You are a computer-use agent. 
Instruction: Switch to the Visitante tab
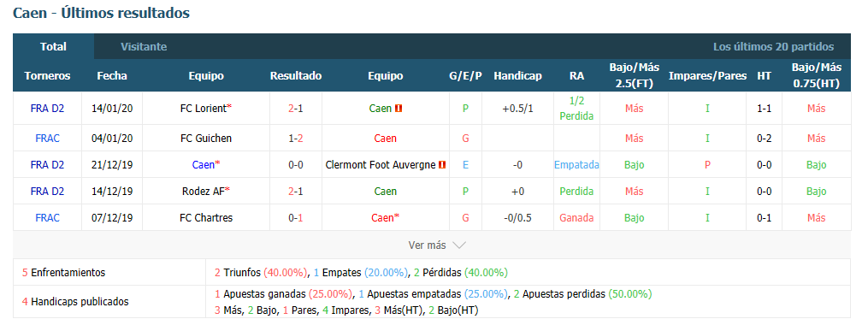[x=144, y=47]
